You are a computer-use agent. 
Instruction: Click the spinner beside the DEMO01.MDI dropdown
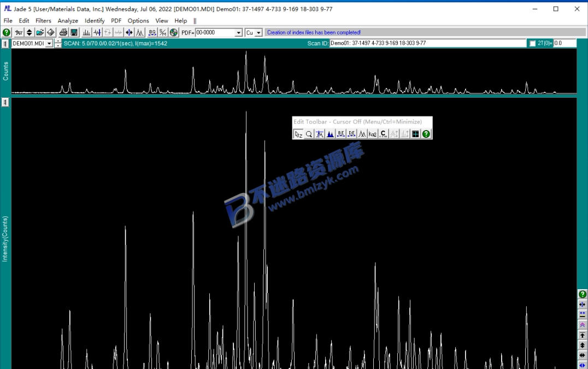pos(58,44)
